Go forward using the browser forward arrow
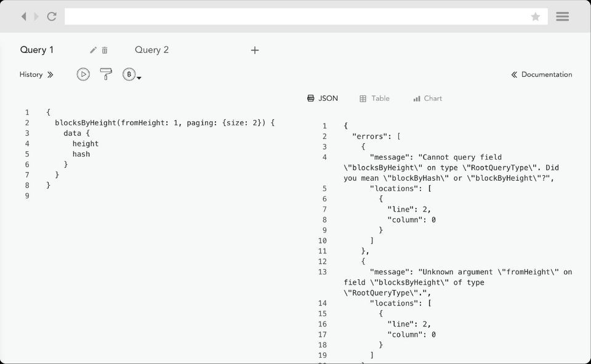Screen dimensions: 591x364 [36, 17]
